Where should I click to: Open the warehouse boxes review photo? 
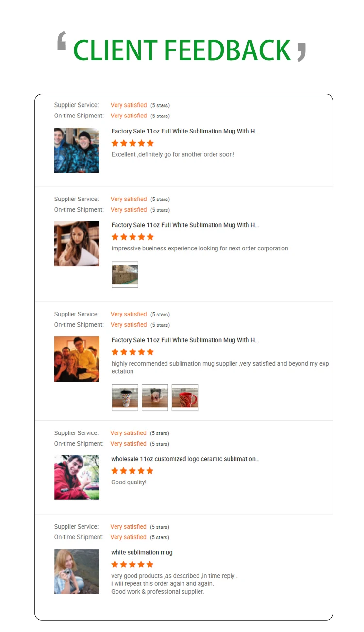[125, 275]
